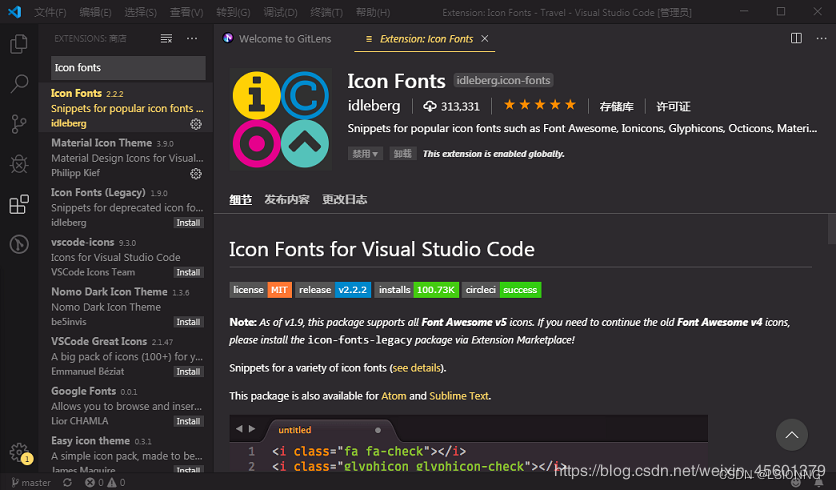Open the Sublime Text link
Viewport: 836px width, 490px height.
tap(459, 396)
